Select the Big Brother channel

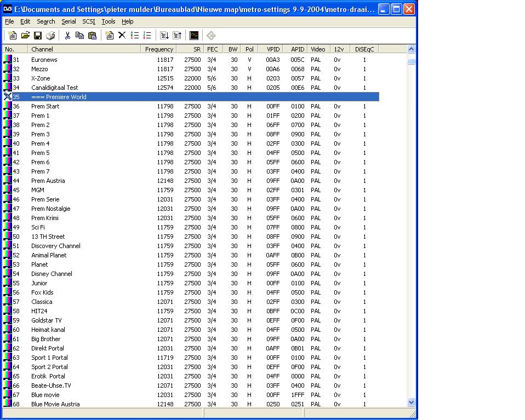(191, 338)
